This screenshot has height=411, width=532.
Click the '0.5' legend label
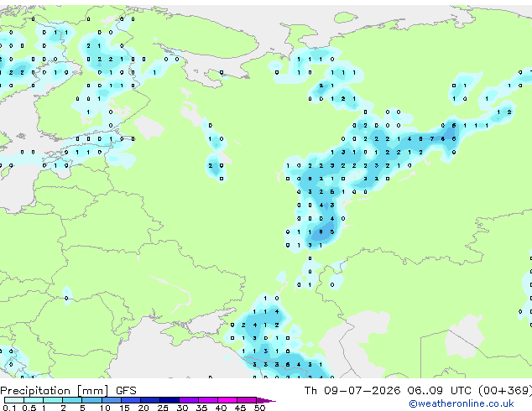pyautogui.click(x=29, y=408)
